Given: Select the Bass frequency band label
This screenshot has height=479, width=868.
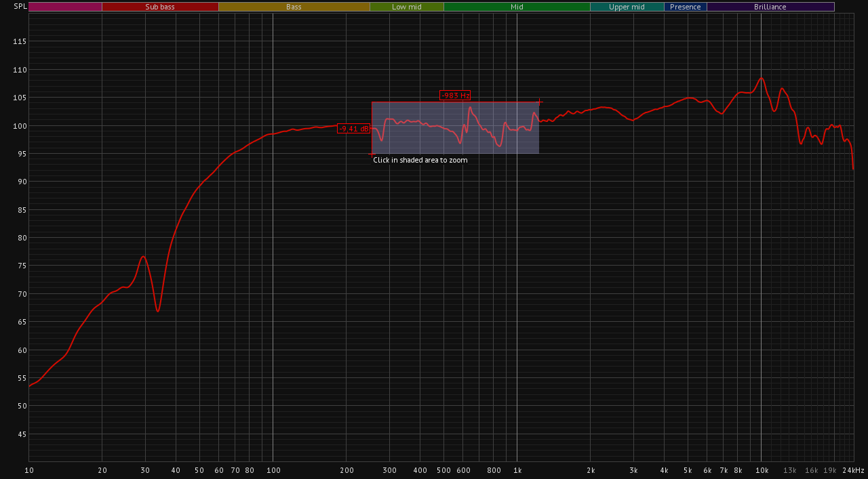Looking at the screenshot, I should (294, 7).
